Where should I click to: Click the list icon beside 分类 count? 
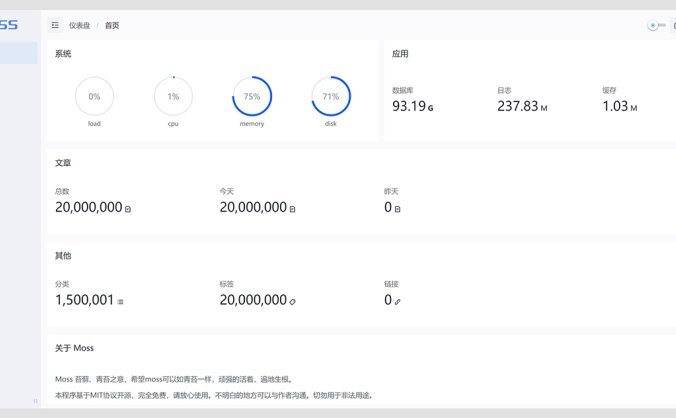click(120, 302)
